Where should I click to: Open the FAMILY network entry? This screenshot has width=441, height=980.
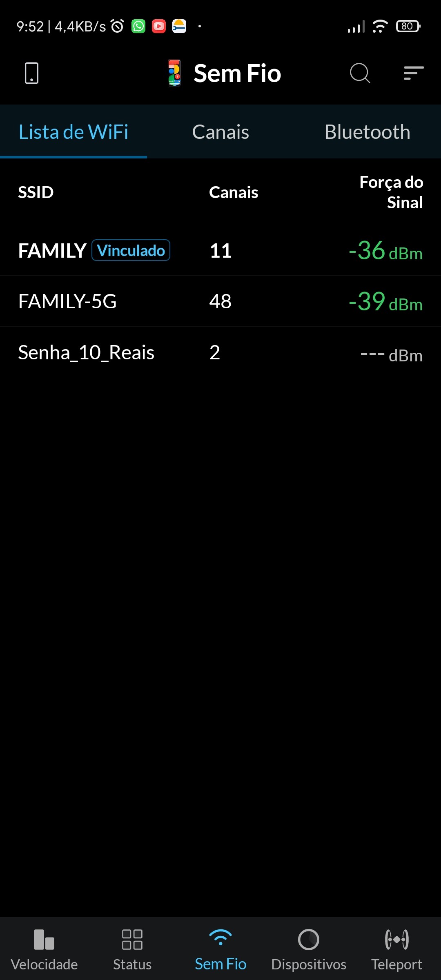pyautogui.click(x=52, y=251)
